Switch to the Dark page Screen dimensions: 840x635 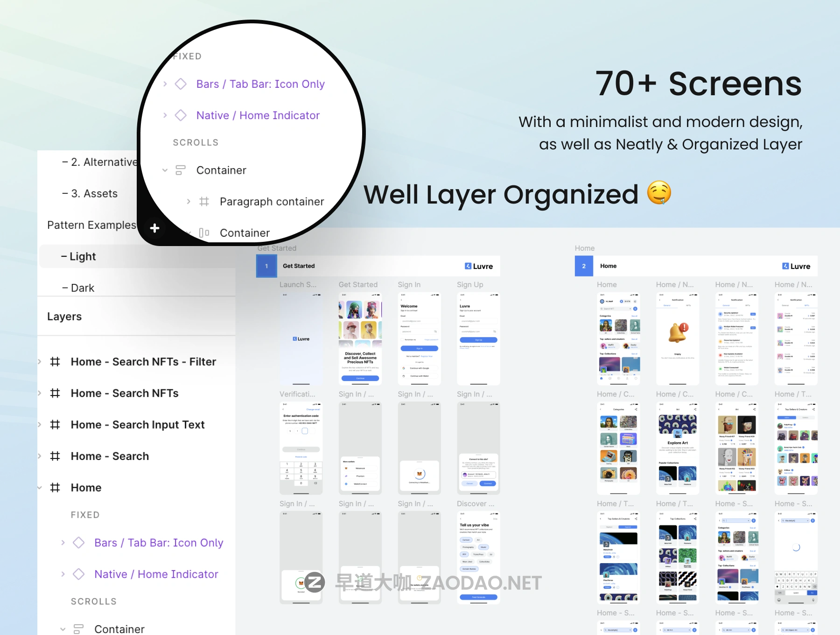click(x=83, y=288)
